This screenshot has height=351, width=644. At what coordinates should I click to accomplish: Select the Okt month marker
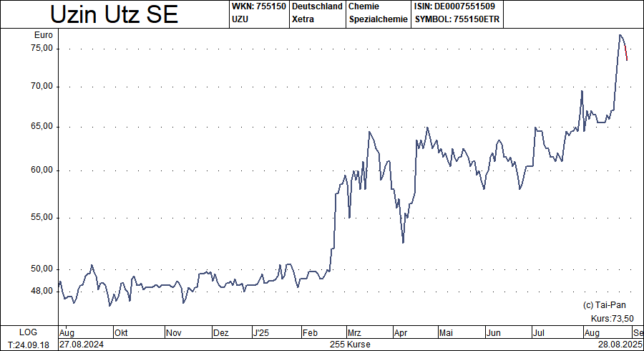pos(121,333)
